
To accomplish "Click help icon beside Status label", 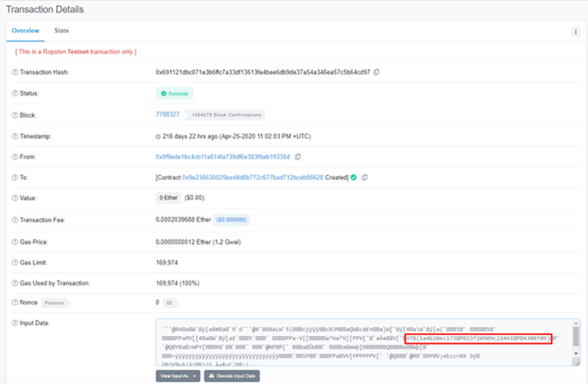I will click(14, 93).
